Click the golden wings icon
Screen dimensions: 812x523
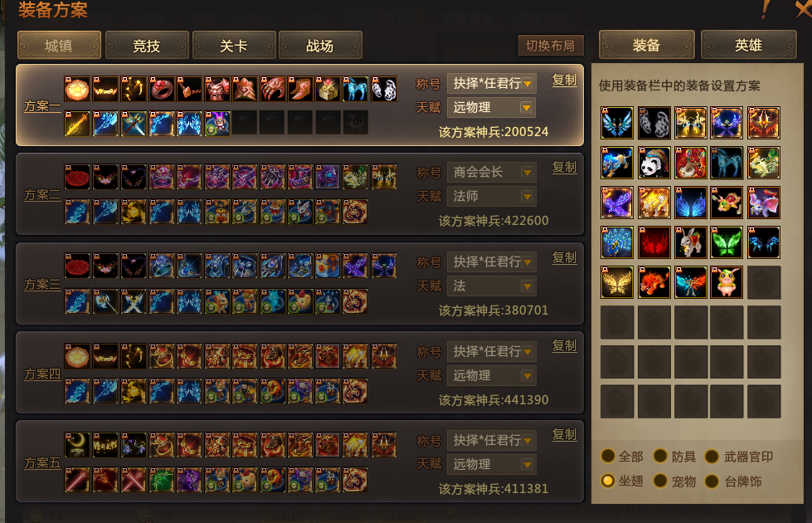pyautogui.click(x=617, y=282)
